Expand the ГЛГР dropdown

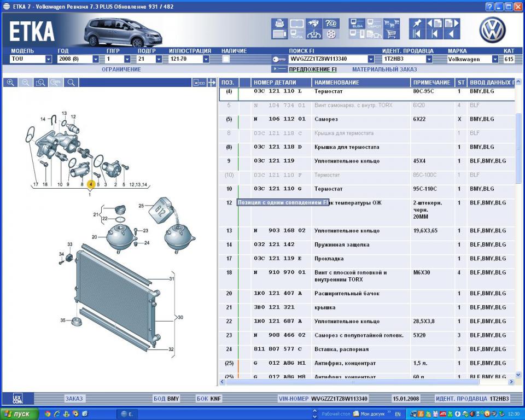click(127, 59)
